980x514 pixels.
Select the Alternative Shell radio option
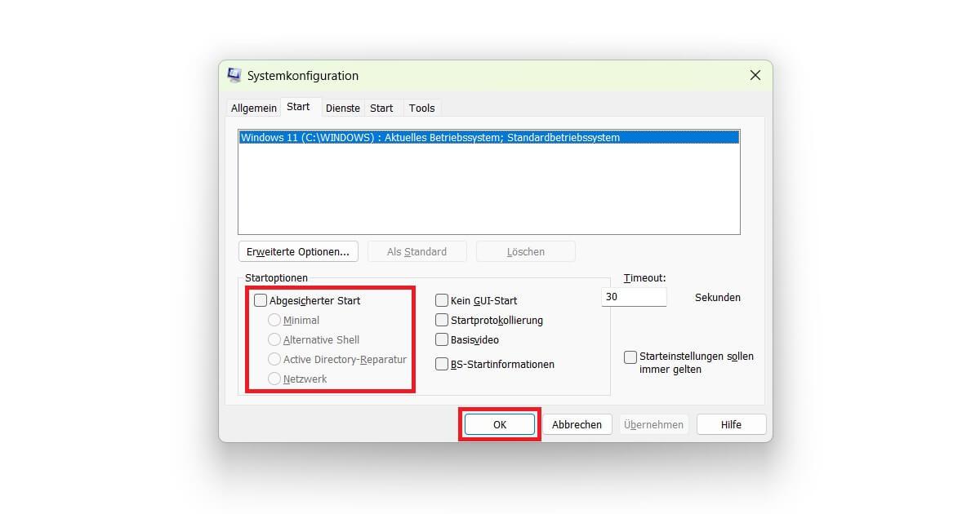(274, 339)
